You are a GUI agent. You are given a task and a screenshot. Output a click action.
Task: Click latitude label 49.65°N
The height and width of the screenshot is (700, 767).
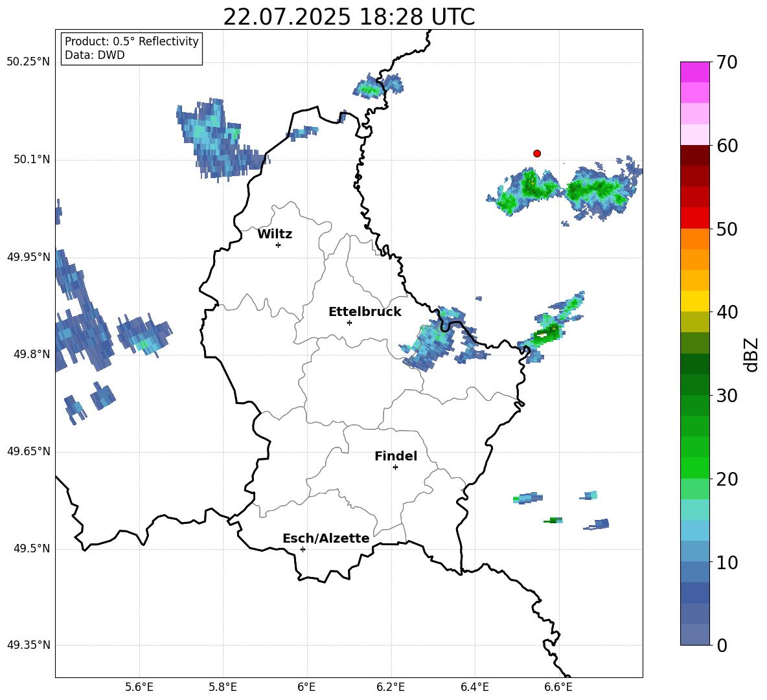pos(29,451)
